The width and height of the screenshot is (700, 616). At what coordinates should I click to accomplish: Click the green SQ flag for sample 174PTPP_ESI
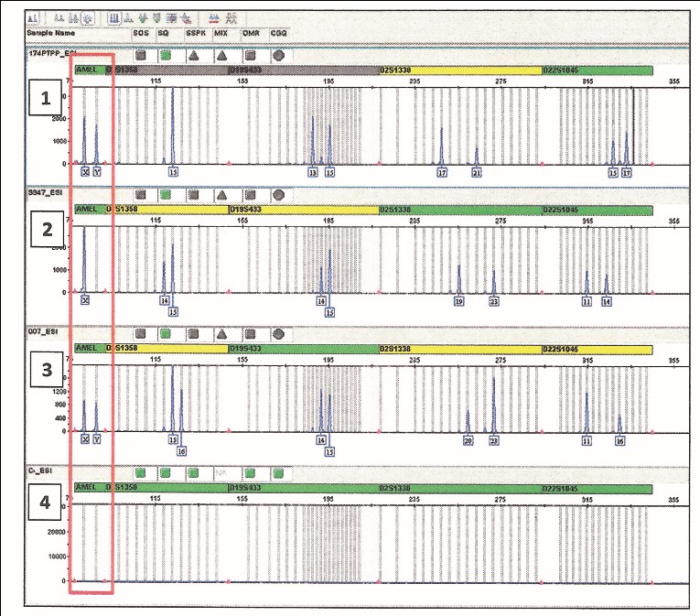pyautogui.click(x=166, y=55)
